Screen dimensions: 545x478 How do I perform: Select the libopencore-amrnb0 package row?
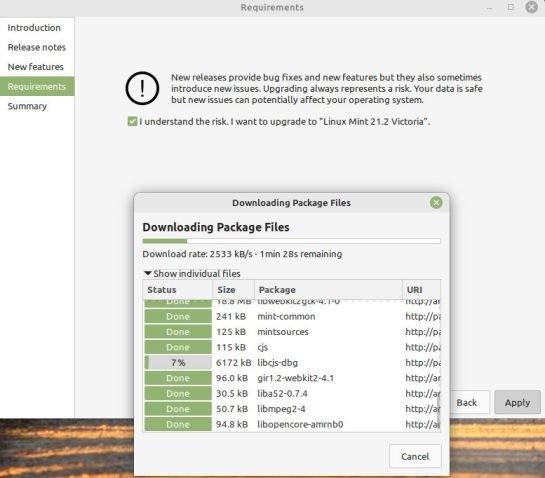coord(292,424)
